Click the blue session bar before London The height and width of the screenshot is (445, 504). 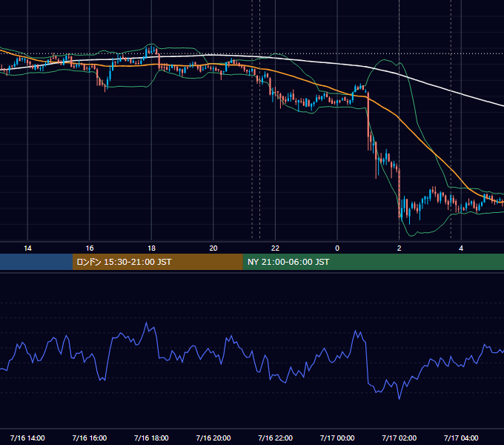pyautogui.click(x=36, y=262)
